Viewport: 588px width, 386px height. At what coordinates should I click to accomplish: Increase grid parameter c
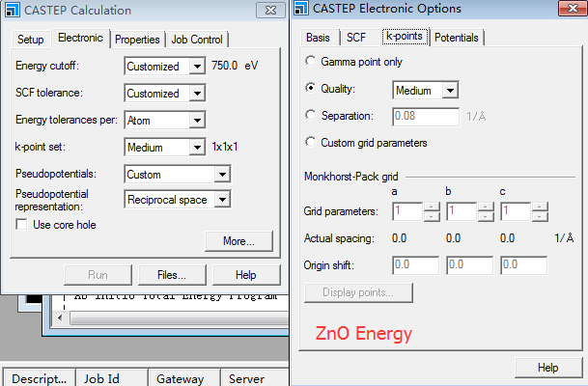pos(540,207)
